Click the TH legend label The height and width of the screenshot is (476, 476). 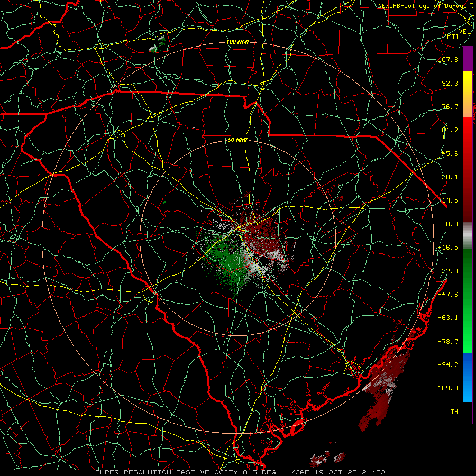click(x=454, y=412)
